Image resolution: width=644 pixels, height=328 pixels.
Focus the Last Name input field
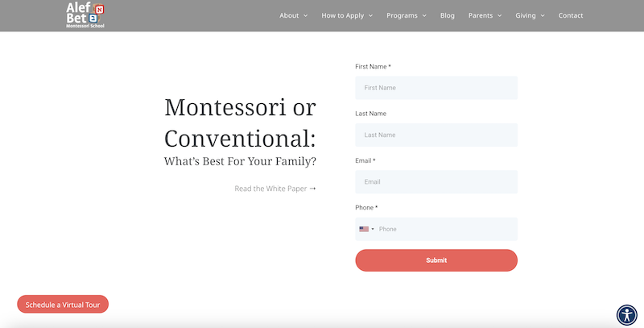(x=436, y=135)
